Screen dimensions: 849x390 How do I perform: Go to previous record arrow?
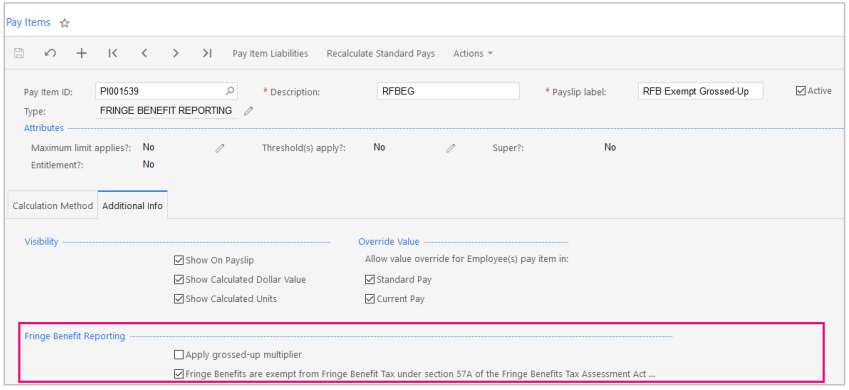(x=144, y=53)
